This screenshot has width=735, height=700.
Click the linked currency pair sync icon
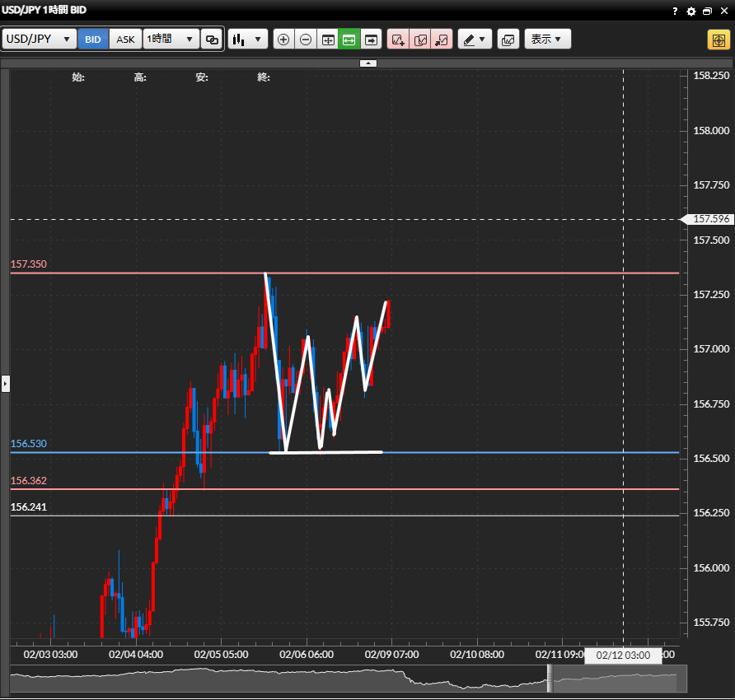click(x=212, y=40)
